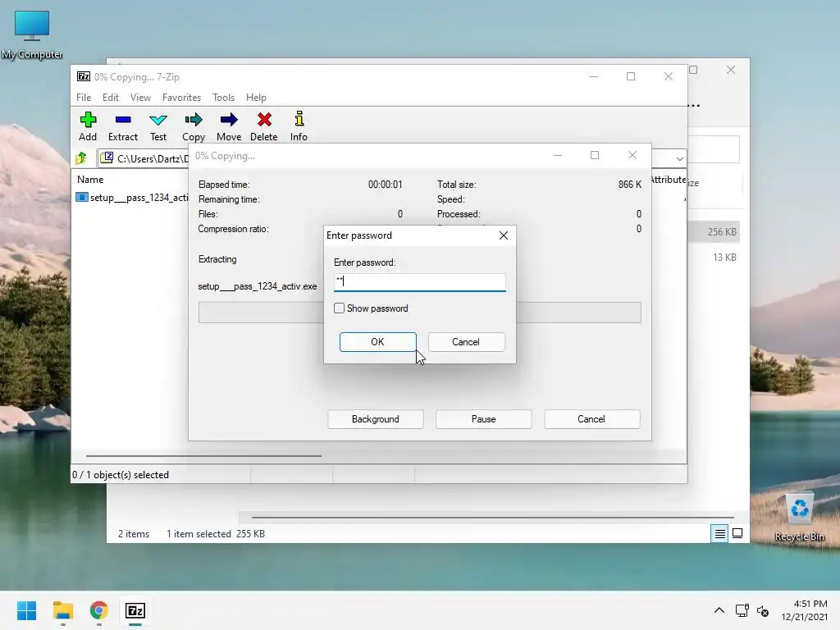Open Google Chrome from the taskbar
The width and height of the screenshot is (840, 630).
(99, 610)
